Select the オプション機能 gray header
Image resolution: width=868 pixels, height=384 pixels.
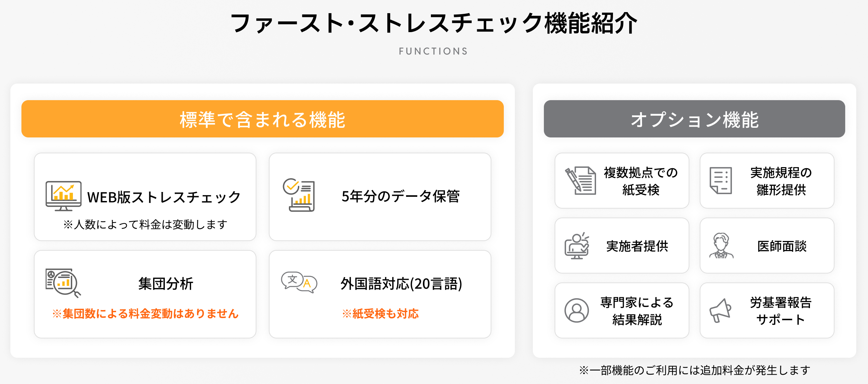(695, 119)
